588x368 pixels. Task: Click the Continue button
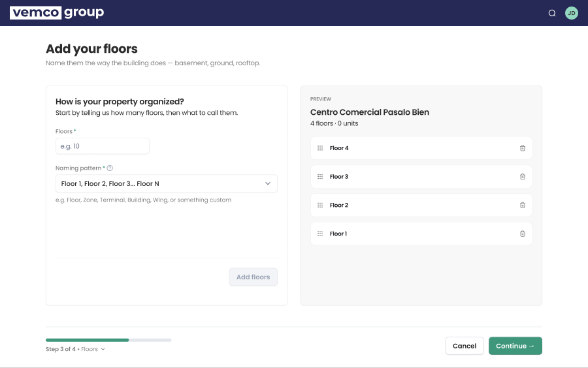click(515, 346)
